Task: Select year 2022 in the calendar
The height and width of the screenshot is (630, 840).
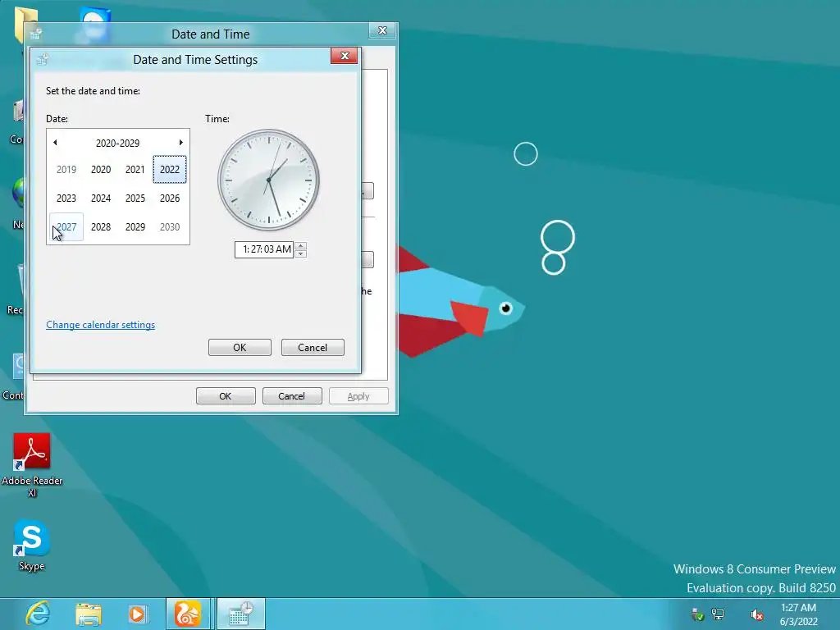Action: [170, 169]
